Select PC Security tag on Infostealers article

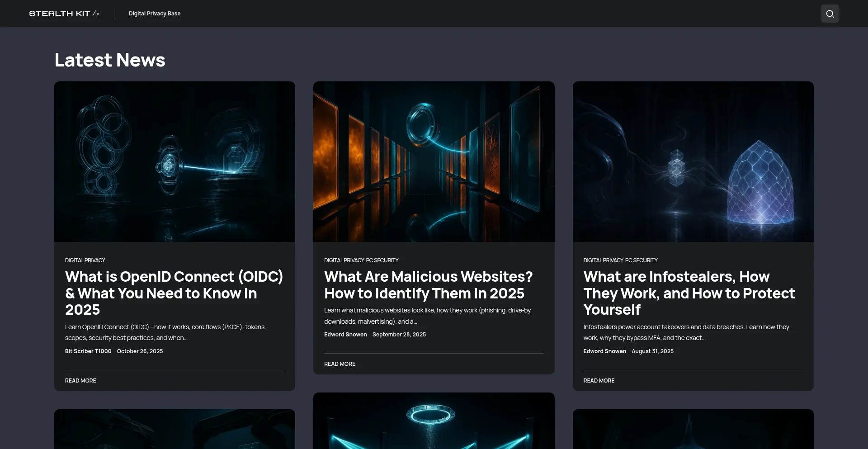[641, 260]
